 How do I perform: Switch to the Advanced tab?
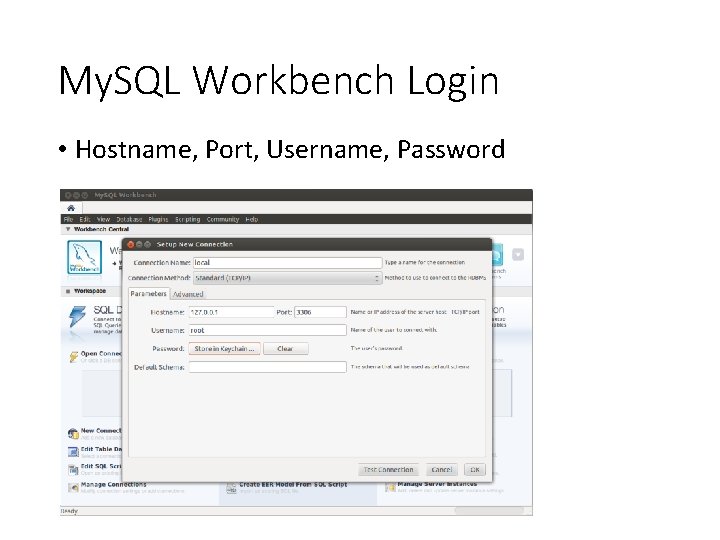coord(188,294)
